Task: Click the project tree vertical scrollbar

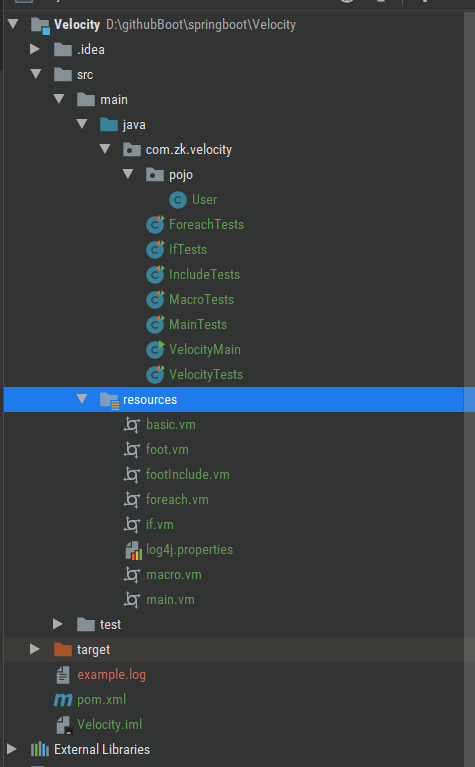Action: (x=469, y=386)
